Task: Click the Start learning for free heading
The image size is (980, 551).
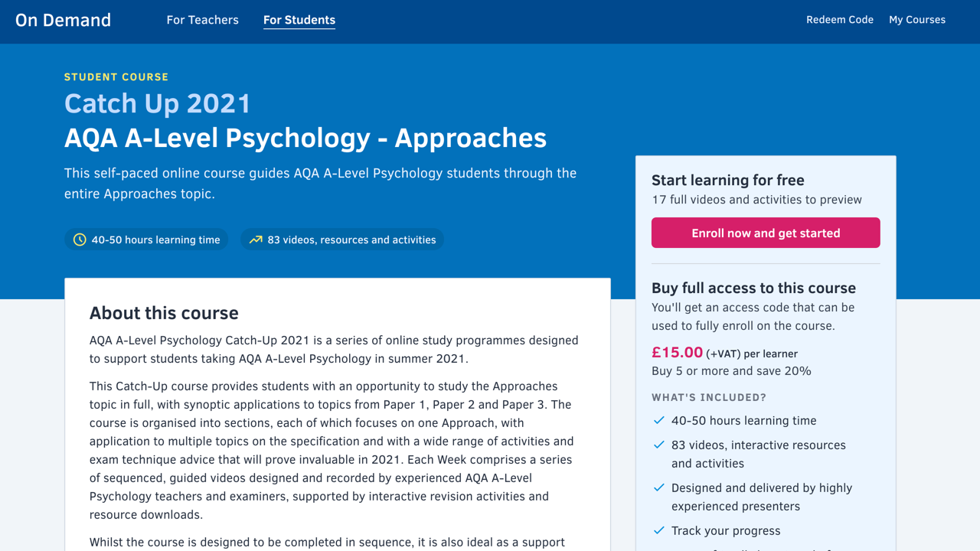Action: pyautogui.click(x=727, y=180)
